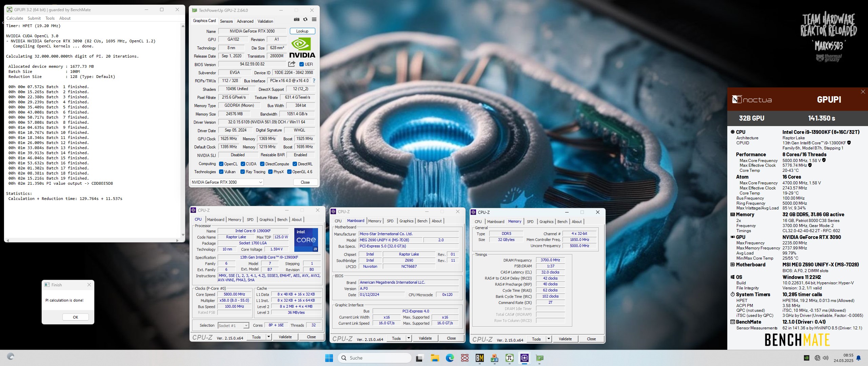Toggle the DirectCompute checkbox
Viewport: 868px width, 366px height.
(x=262, y=164)
